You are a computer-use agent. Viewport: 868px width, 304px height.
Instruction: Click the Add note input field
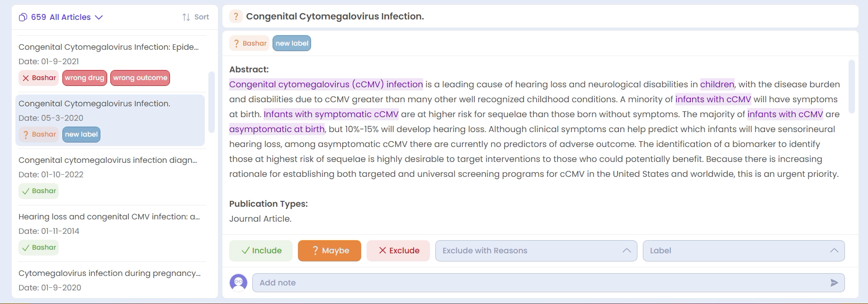click(x=548, y=283)
